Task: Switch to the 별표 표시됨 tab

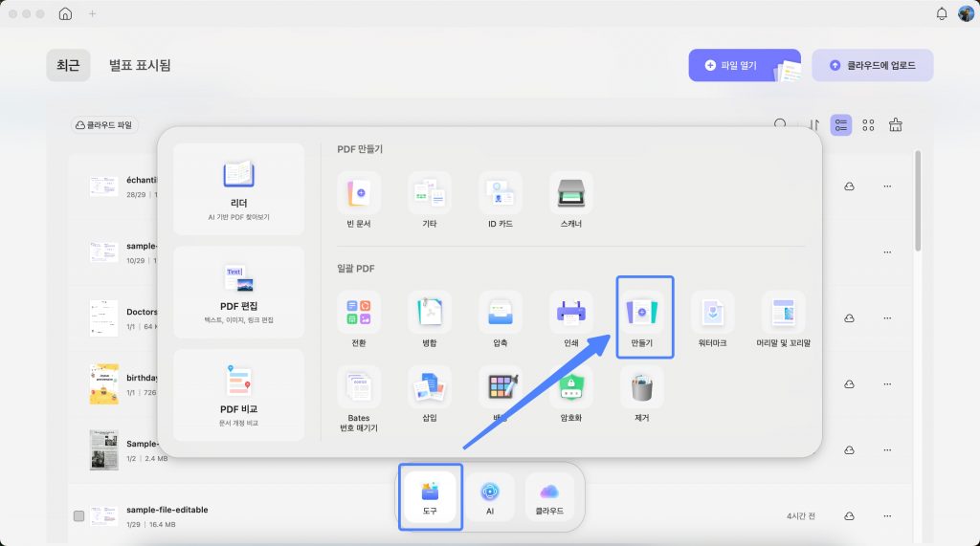Action: [x=140, y=65]
